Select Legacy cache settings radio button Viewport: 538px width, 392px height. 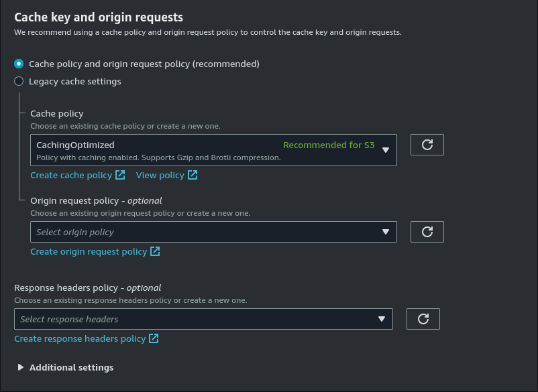pos(19,81)
